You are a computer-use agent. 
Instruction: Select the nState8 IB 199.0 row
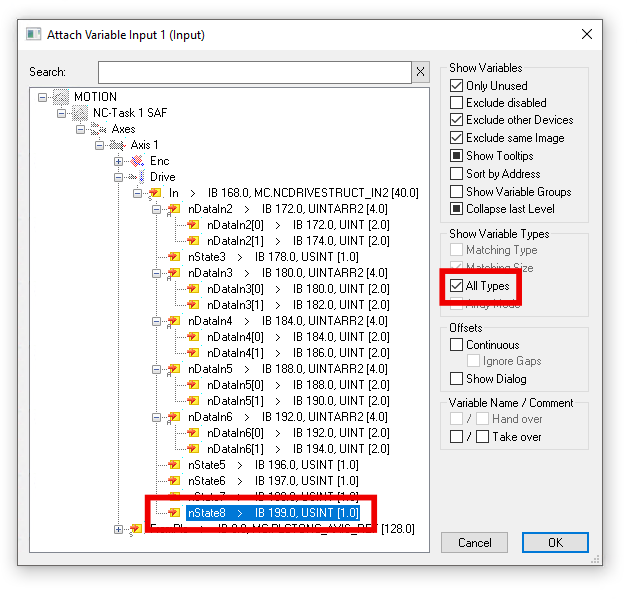click(x=273, y=513)
